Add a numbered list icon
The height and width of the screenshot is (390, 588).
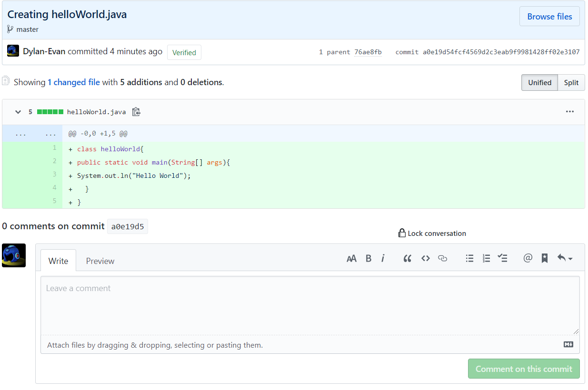tap(486, 258)
